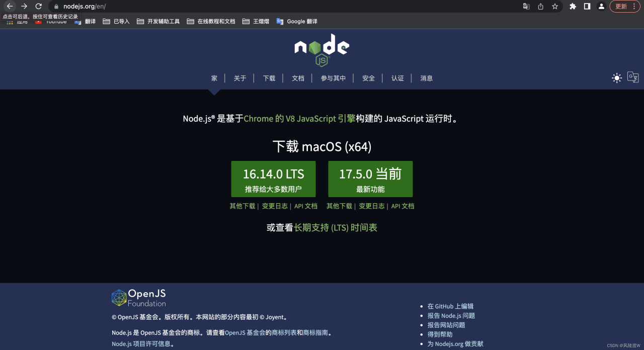Open the Google 翻译 bookmark
Viewport: 644px width, 350px height.
click(297, 21)
